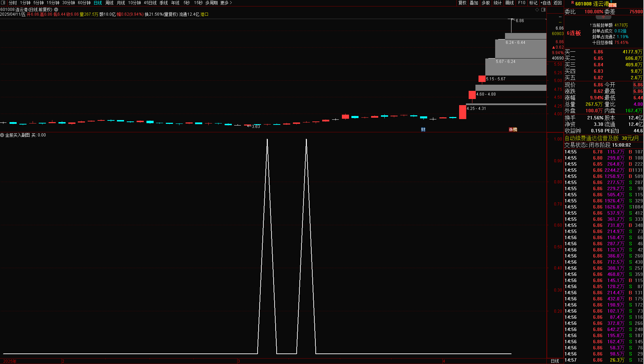Open F10 company info
The image size is (644, 364).
(x=522, y=3)
